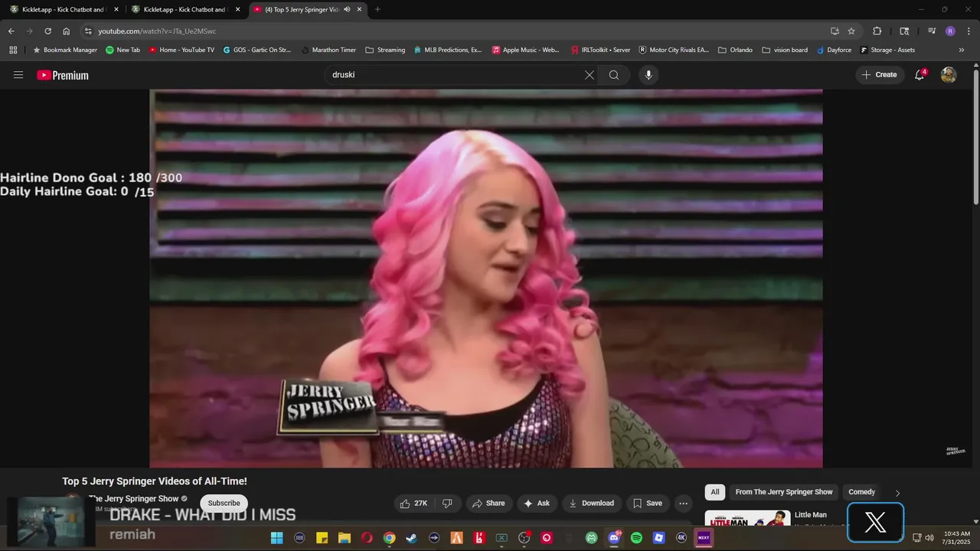Click the Chrome address bar URL

pyautogui.click(x=157, y=31)
